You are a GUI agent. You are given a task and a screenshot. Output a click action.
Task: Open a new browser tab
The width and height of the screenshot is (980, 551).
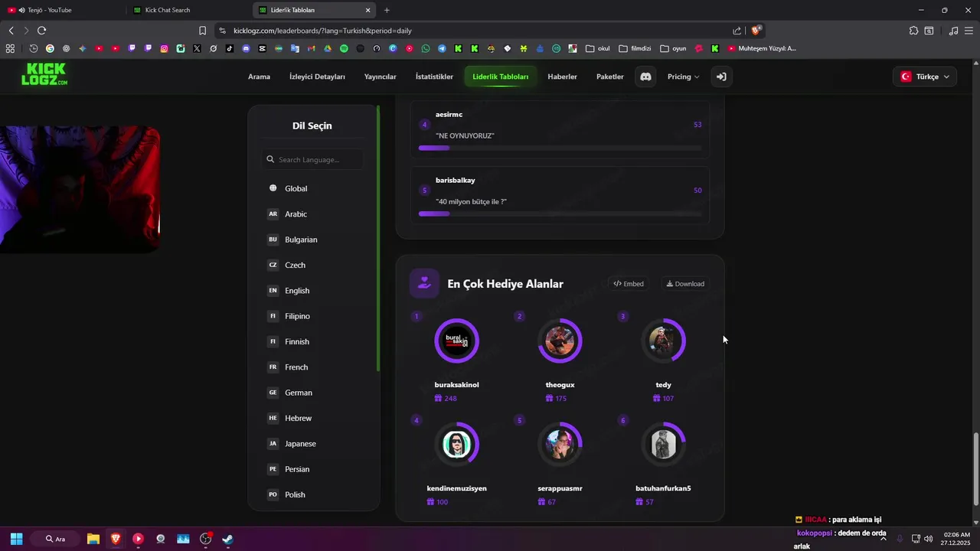point(387,10)
